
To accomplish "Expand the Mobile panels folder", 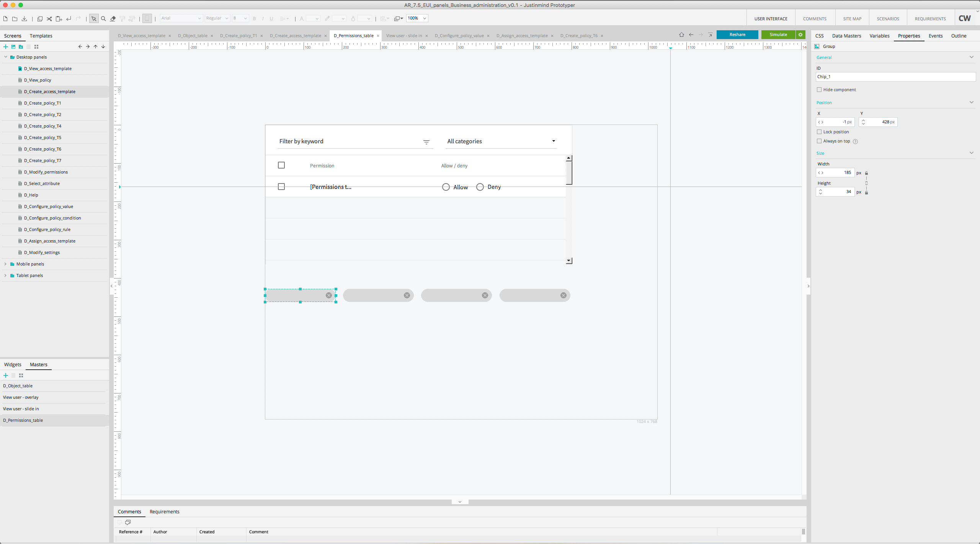I will click(5, 264).
